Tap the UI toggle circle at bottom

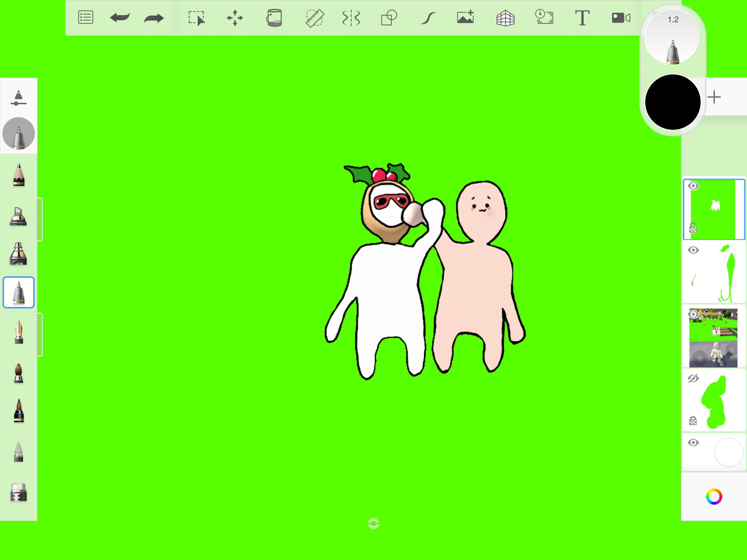pyautogui.click(x=373, y=524)
